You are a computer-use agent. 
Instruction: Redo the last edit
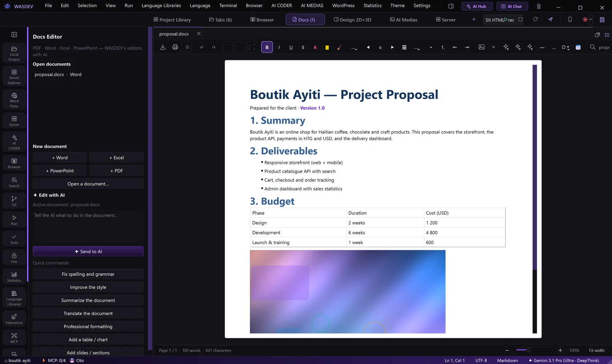click(214, 47)
